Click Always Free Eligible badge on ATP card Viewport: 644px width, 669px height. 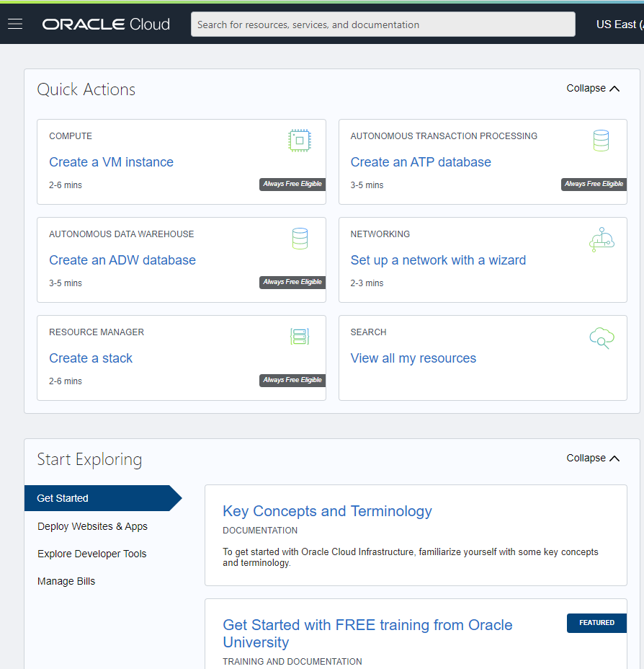pos(594,184)
